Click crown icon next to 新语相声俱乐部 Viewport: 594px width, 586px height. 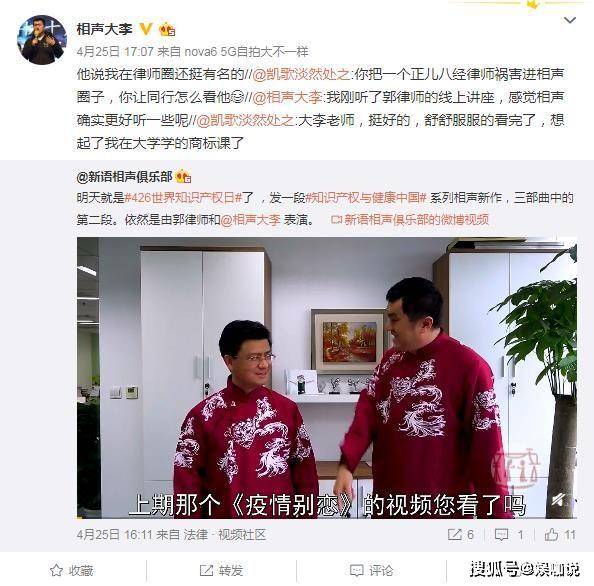(183, 177)
